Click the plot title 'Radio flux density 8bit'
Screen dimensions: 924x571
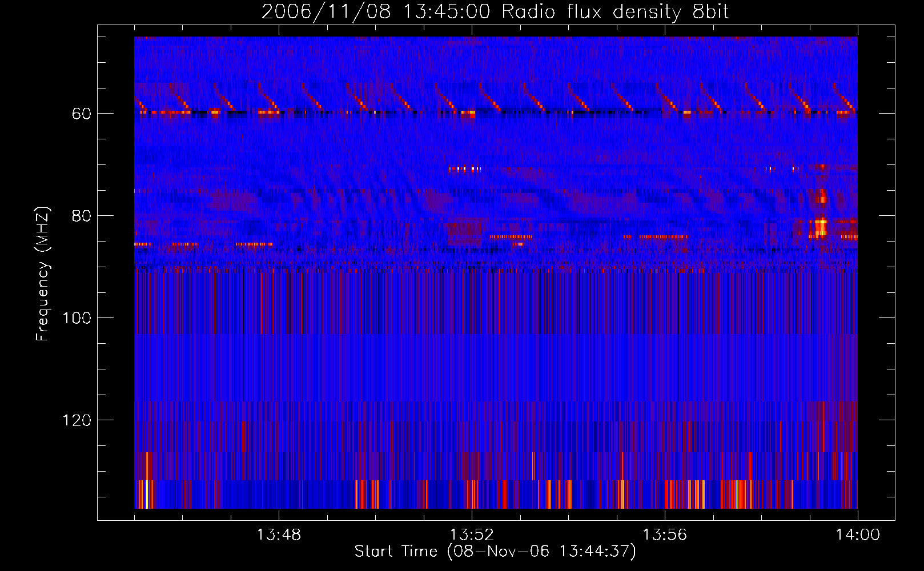point(616,12)
